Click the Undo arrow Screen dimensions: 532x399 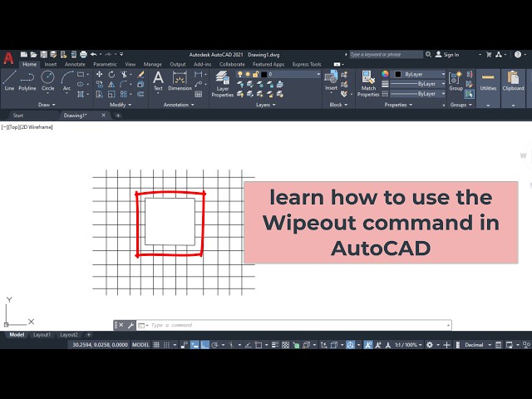94,54
